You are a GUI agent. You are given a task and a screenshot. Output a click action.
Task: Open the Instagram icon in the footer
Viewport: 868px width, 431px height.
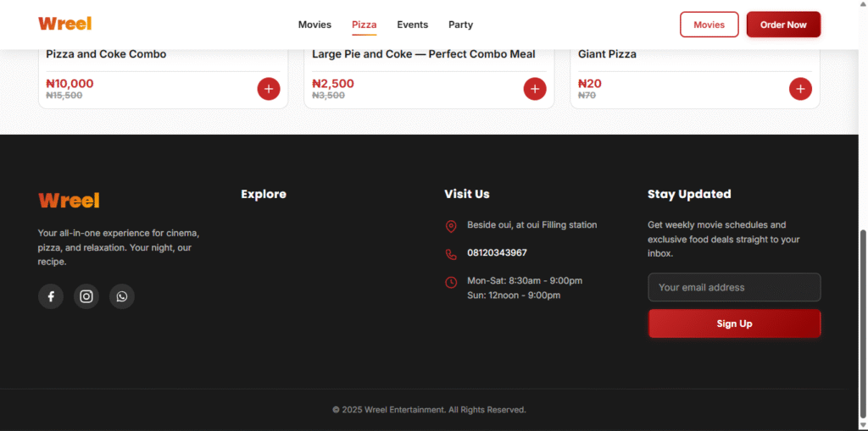(x=86, y=296)
